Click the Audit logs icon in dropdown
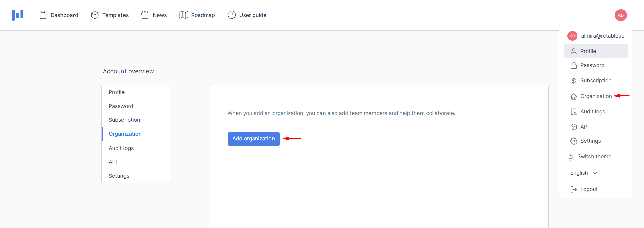The height and width of the screenshot is (228, 644). pos(574,112)
